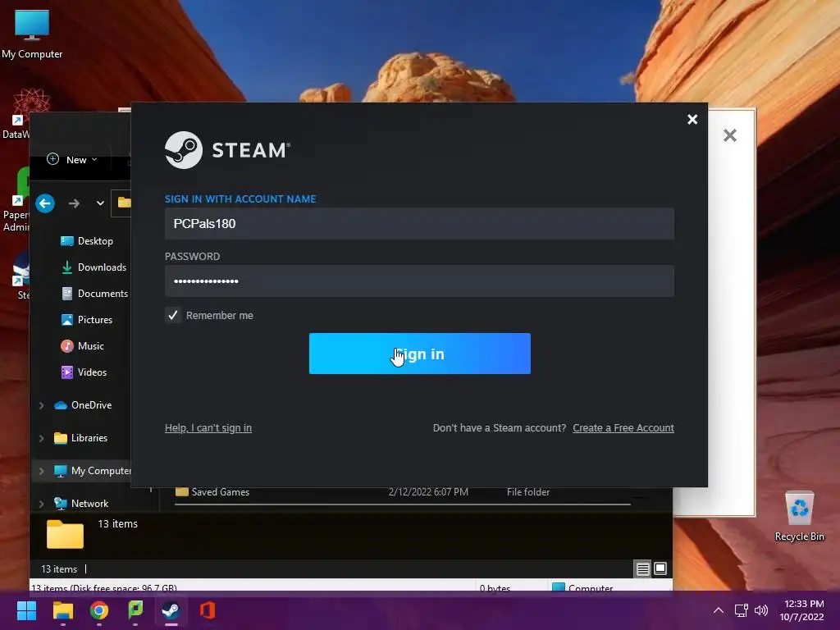Screen dimensions: 840x630
Task: Open the green app icon next to Chrome on taskbar
Action: click(x=135, y=610)
